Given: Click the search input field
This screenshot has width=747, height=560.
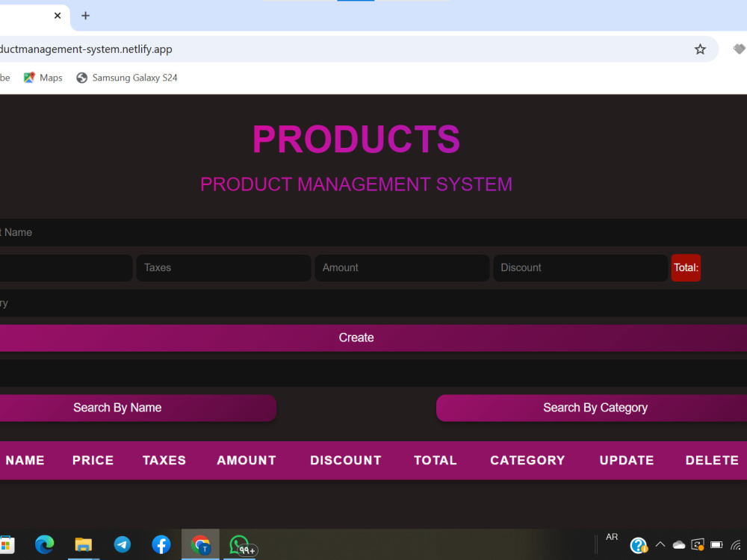Looking at the screenshot, I should tap(373, 373).
